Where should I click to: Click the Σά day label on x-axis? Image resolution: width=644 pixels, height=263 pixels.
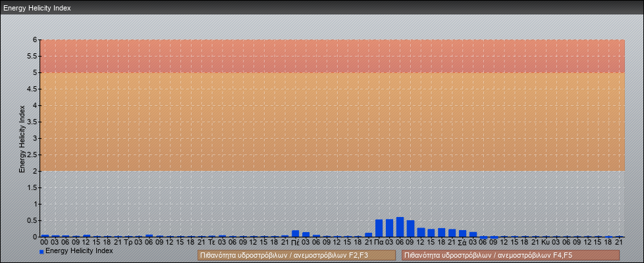coord(462,243)
